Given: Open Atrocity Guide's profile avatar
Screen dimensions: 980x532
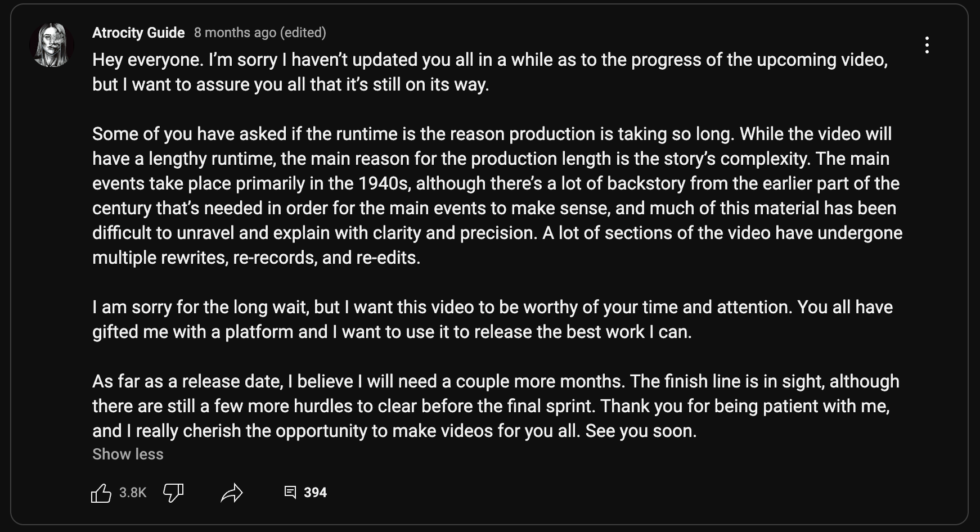Looking at the screenshot, I should (x=52, y=45).
